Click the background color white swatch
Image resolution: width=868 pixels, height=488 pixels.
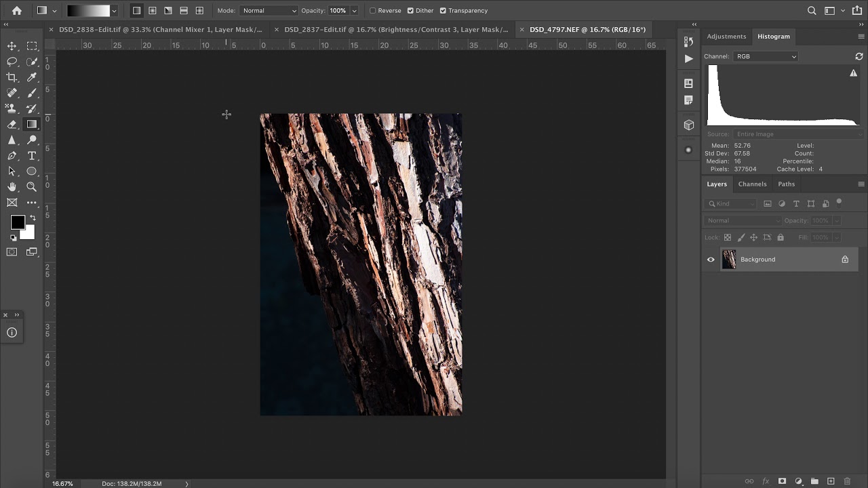tap(28, 235)
